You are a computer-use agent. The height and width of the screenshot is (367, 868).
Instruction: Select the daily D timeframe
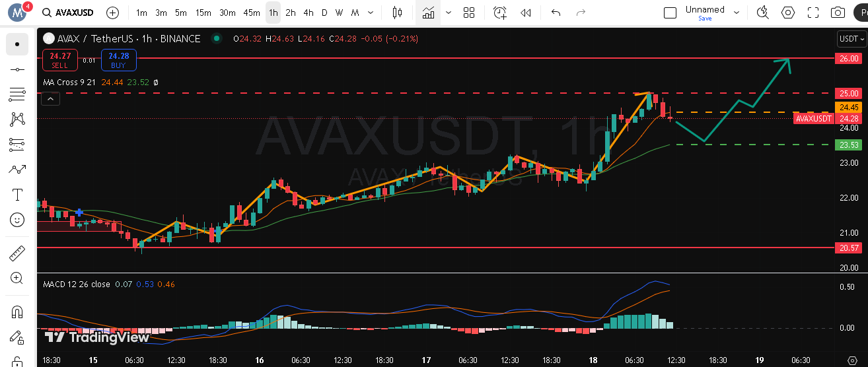(324, 13)
